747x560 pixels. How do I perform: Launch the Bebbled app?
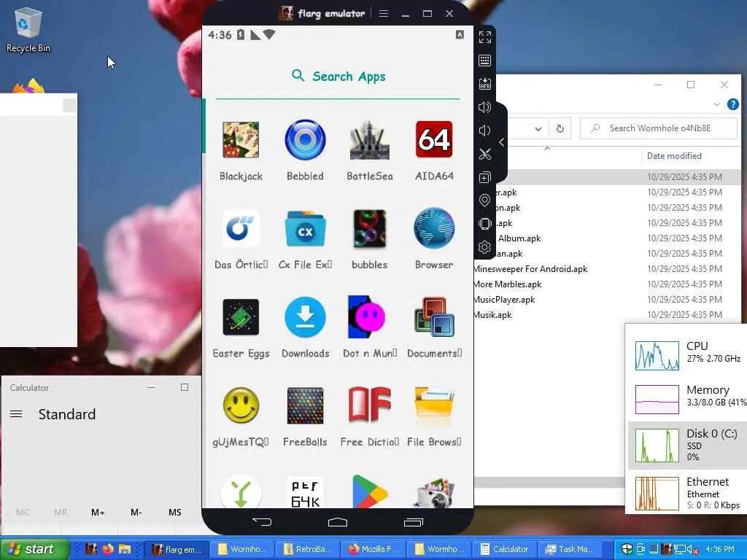305,140
